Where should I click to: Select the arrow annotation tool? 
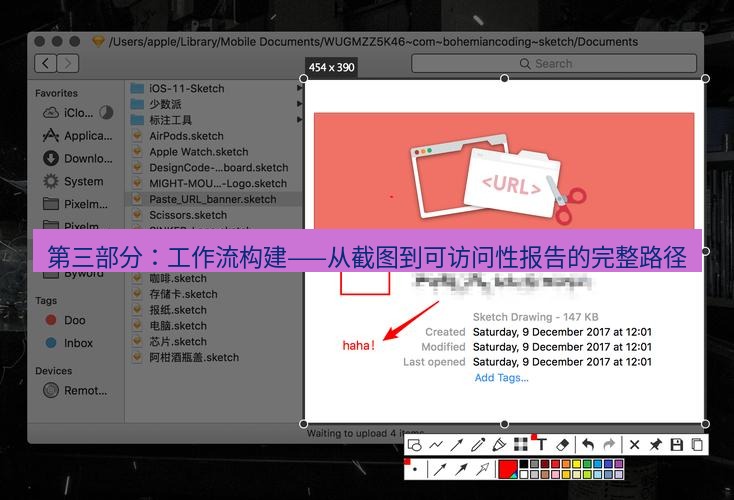click(457, 445)
